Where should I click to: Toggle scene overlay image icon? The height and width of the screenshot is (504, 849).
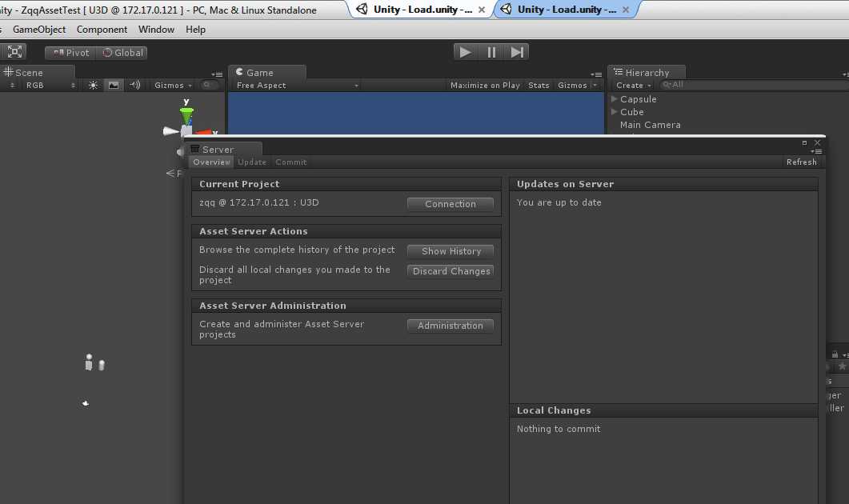[x=113, y=85]
